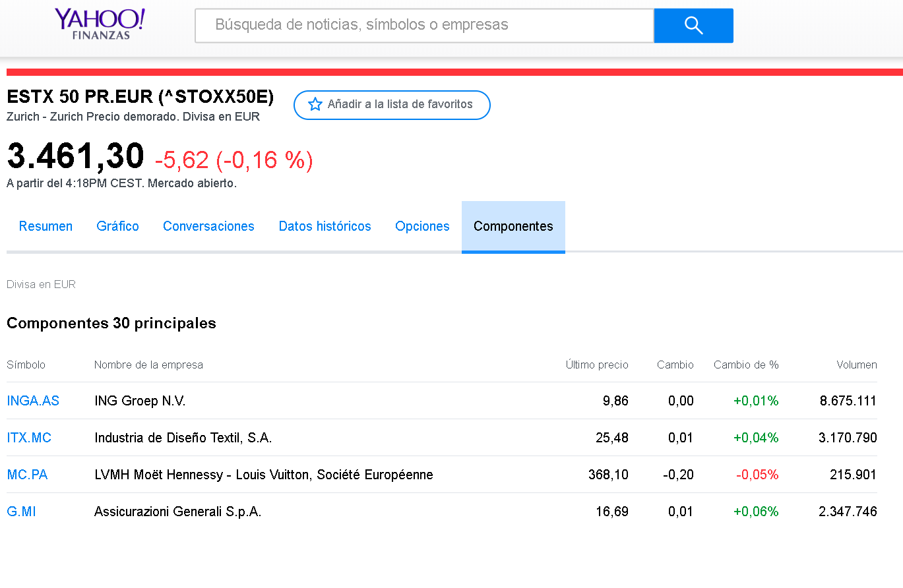Click the Inditex last price 25,48
903x588 pixels.
612,438
